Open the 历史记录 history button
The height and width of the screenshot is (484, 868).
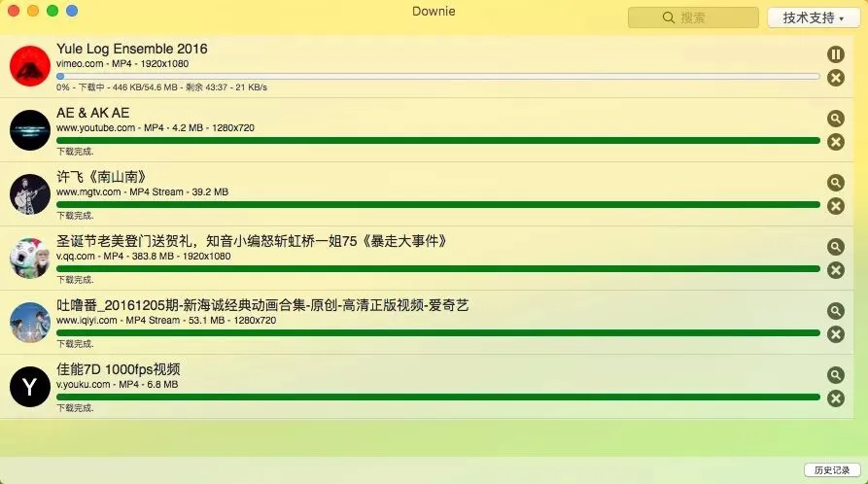(831, 470)
